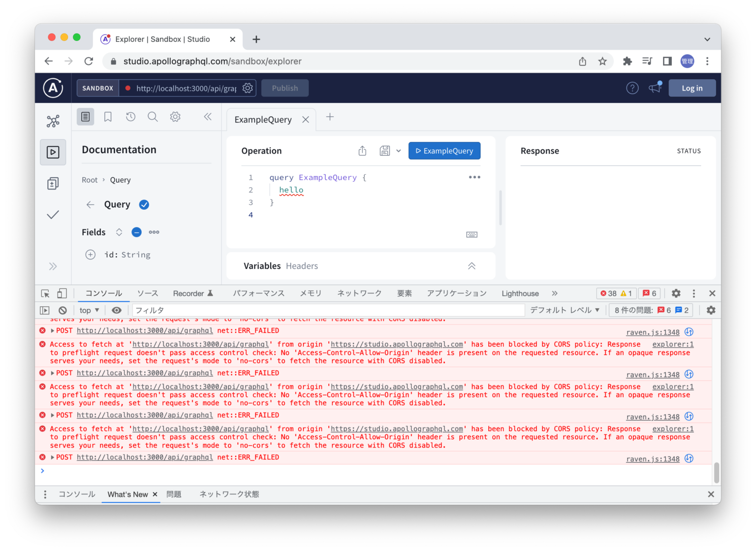Open DevTools three-dot customize menu
The width and height of the screenshot is (756, 551).
[x=694, y=293]
